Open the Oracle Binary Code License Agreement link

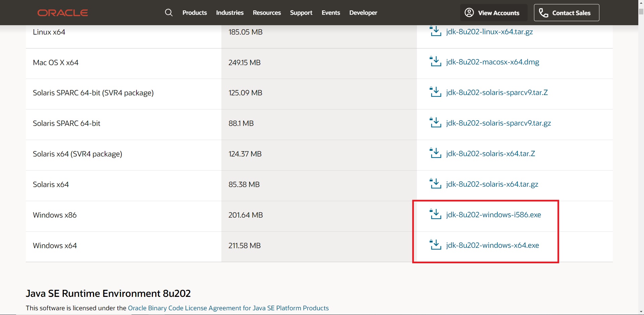click(x=228, y=308)
